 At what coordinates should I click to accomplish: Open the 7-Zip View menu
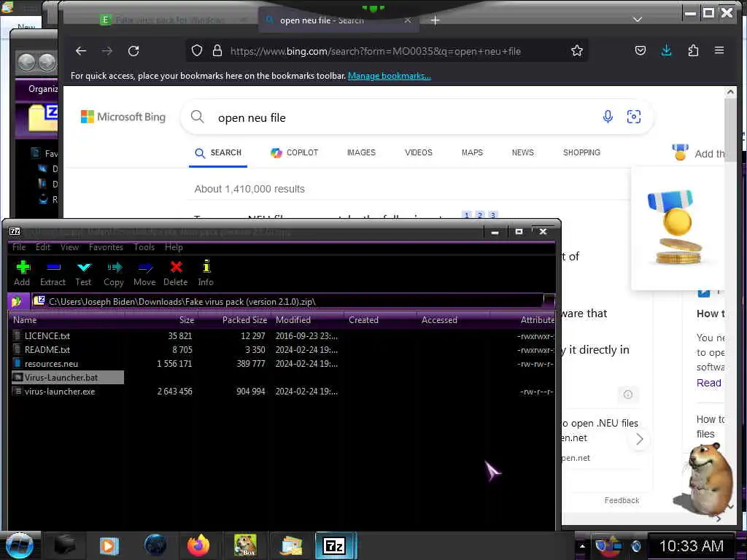[x=69, y=247]
